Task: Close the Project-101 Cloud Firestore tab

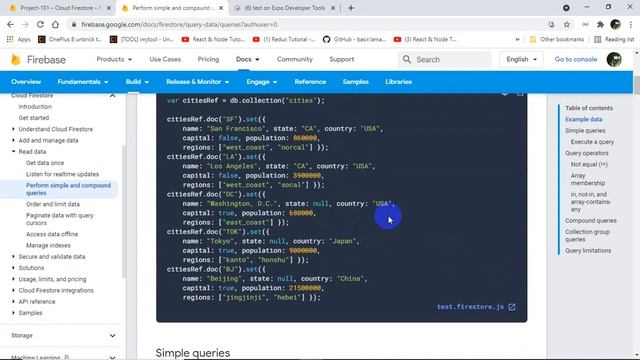Action: 109,8
